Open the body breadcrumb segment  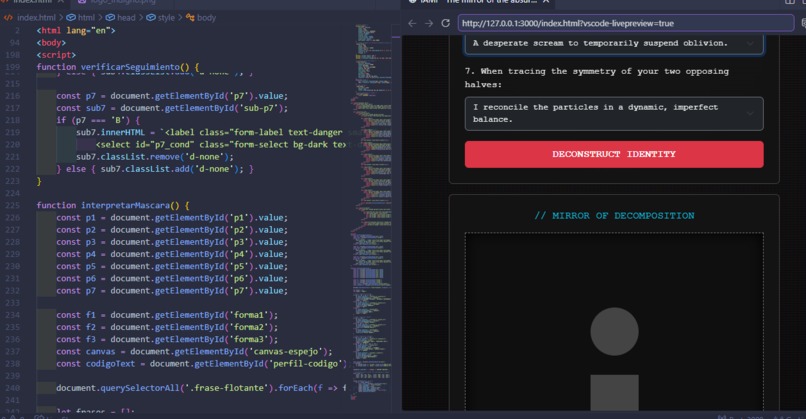(207, 17)
